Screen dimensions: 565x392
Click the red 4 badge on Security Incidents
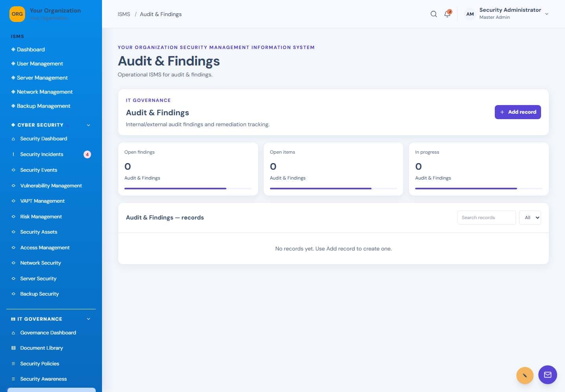87,154
